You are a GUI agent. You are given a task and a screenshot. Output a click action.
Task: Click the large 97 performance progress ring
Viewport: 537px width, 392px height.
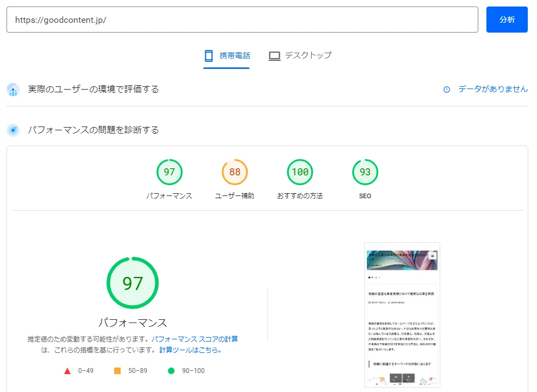click(132, 282)
